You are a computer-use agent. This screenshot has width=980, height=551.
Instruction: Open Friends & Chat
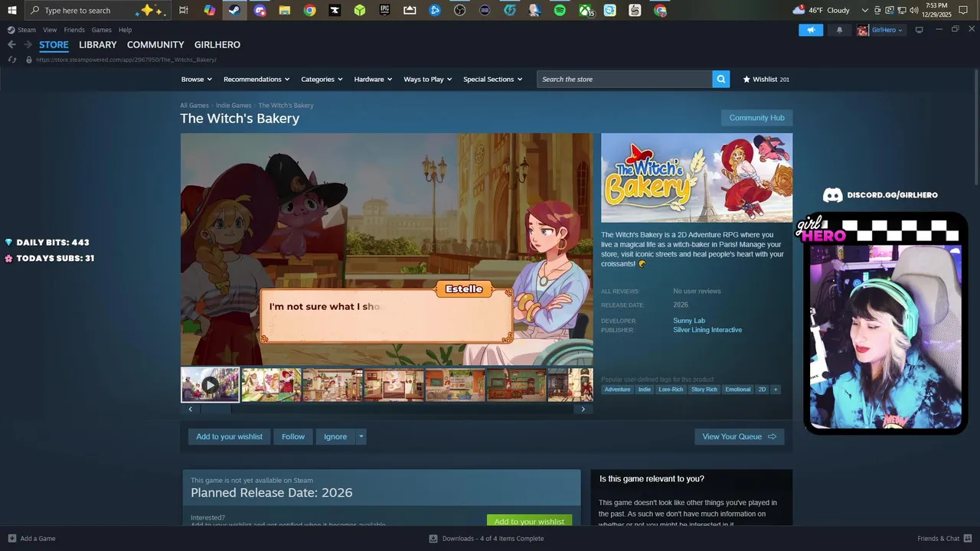(944, 539)
